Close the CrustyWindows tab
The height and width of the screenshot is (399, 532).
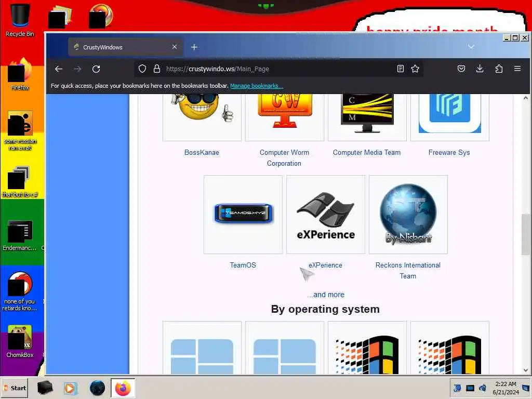pos(175,47)
